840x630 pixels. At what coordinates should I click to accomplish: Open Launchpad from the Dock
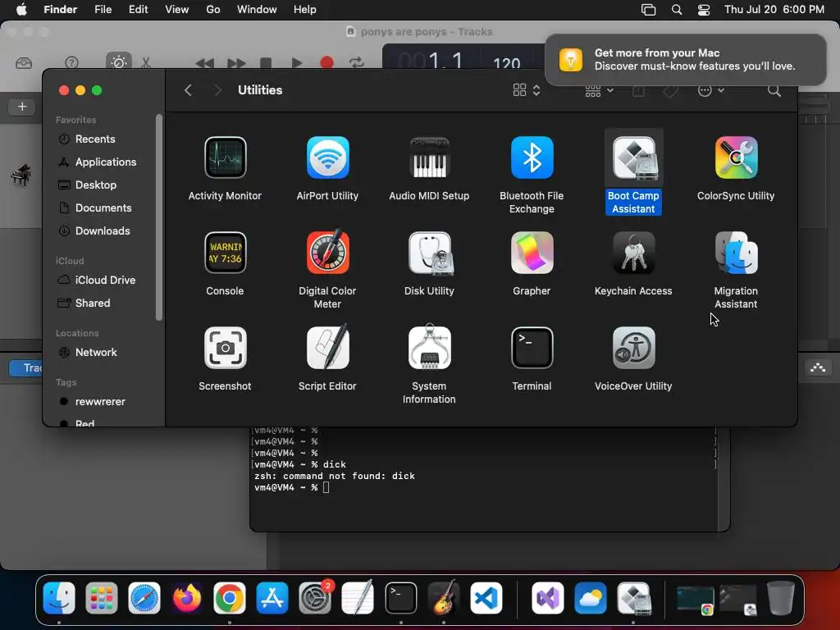coord(101,598)
